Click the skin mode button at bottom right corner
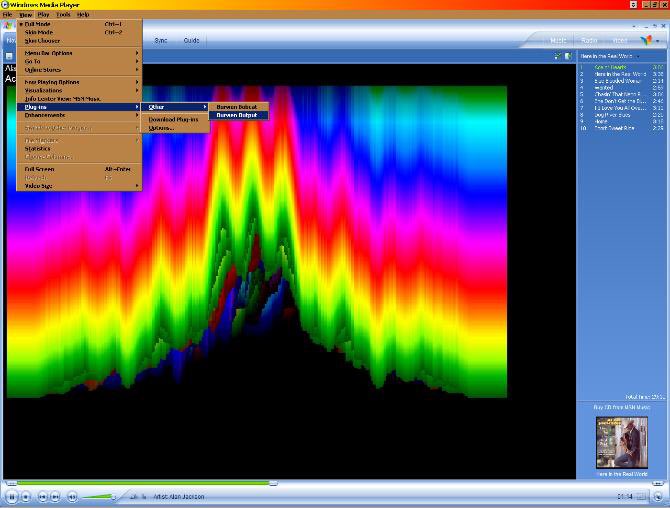Viewport: 670px width, 508px height. tap(658, 496)
